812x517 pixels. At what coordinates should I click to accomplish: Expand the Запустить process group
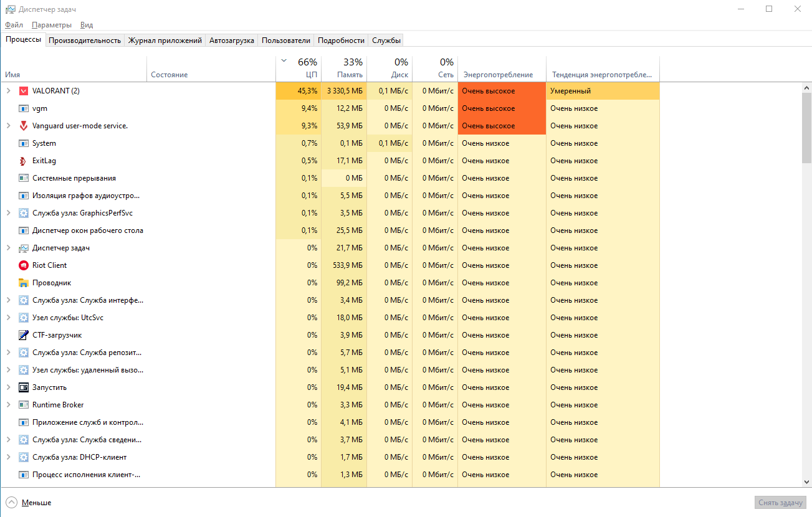8,387
